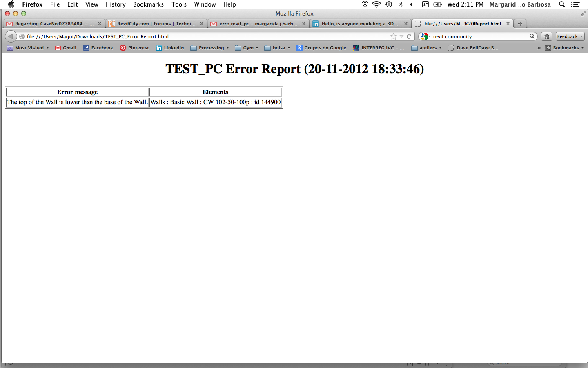Open the Firefox application menu
Viewport: 588px width, 368px height.
32,4
